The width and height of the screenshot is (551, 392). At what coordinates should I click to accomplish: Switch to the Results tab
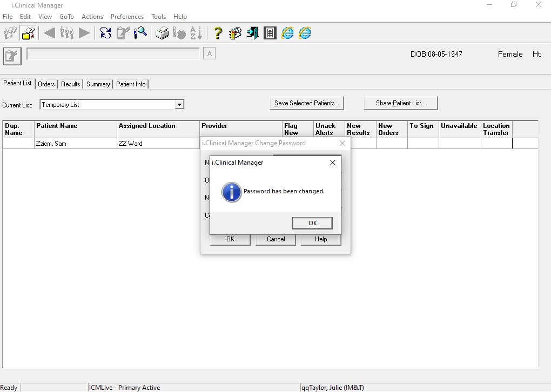tap(71, 84)
